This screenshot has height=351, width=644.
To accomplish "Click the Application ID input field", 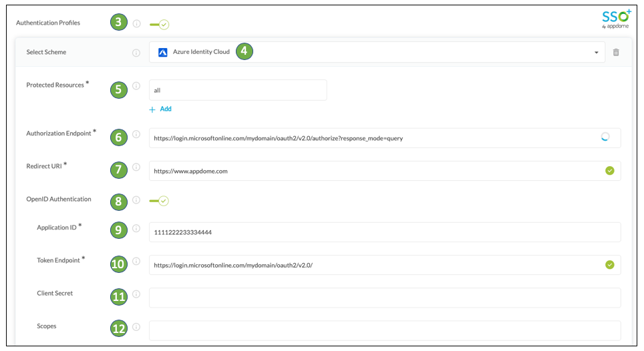I will [x=385, y=232].
